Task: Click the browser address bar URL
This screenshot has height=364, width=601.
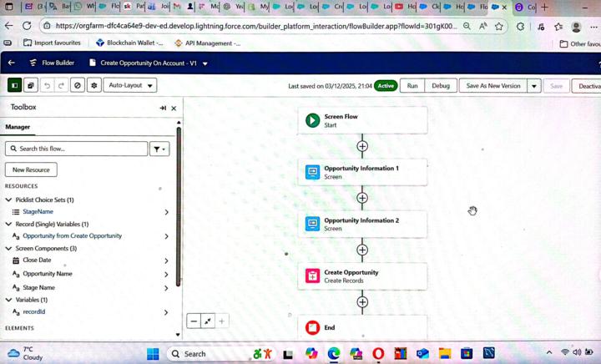Action: (x=256, y=26)
